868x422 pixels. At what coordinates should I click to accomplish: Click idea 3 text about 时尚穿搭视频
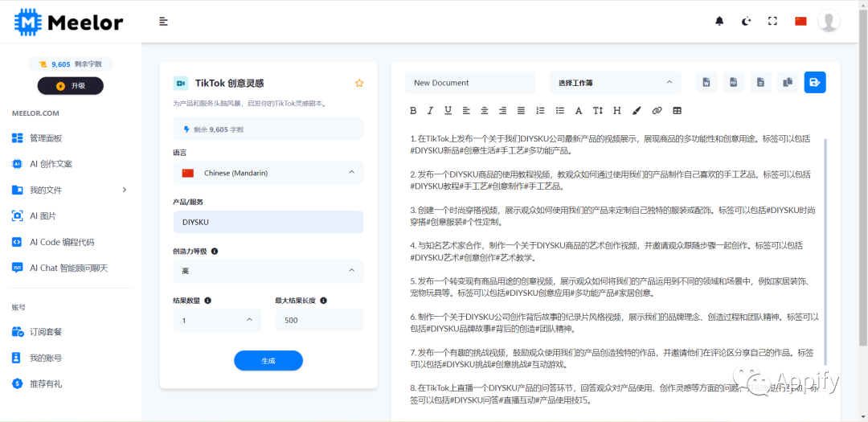click(x=613, y=216)
